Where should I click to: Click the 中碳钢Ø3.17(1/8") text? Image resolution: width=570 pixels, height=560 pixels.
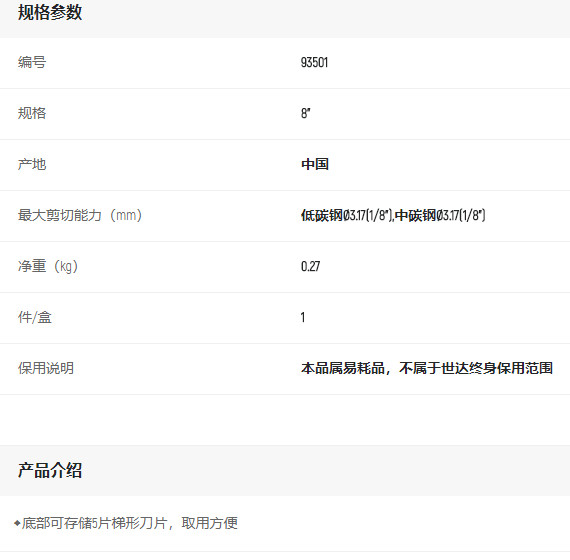pyautogui.click(x=440, y=215)
